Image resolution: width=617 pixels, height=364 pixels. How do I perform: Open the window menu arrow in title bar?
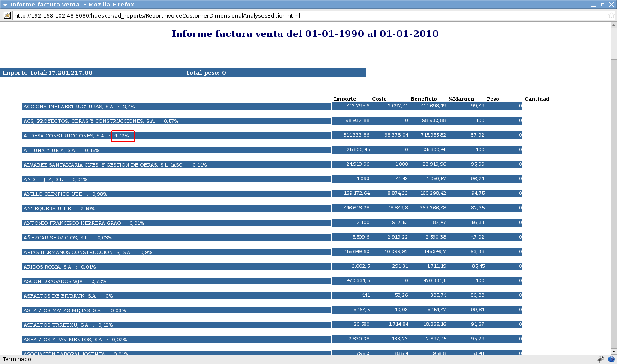pos(5,5)
